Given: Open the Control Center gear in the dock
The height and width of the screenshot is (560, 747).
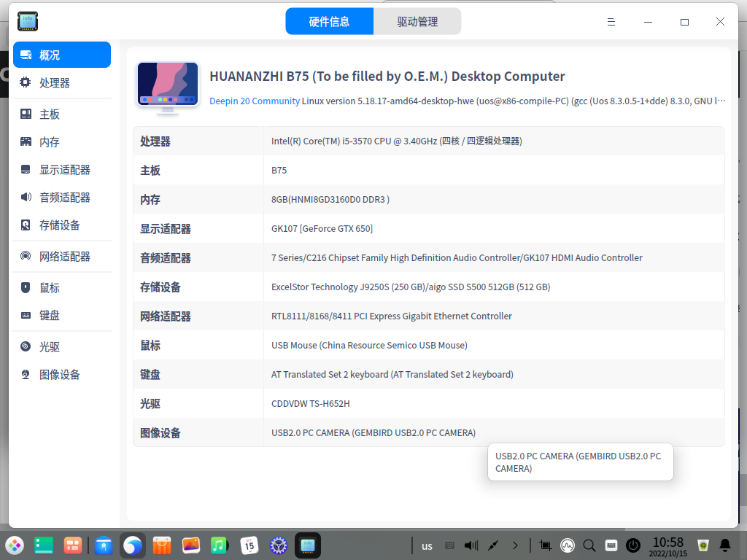Looking at the screenshot, I should pos(278,545).
